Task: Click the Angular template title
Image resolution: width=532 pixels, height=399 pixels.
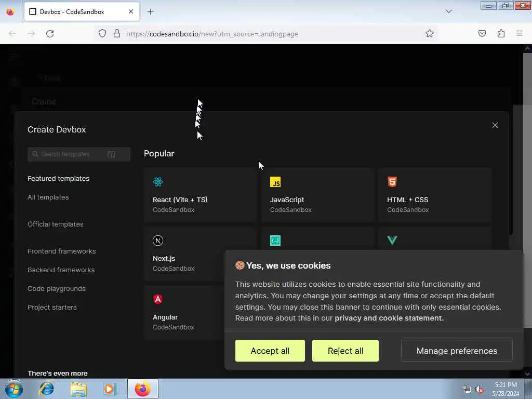Action: (165, 317)
